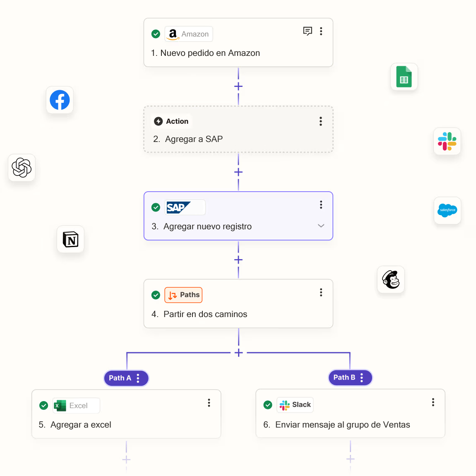Viewport: 476px width, 476px height.
Task: Click the OpenAI ChatGPT icon
Action: [22, 168]
